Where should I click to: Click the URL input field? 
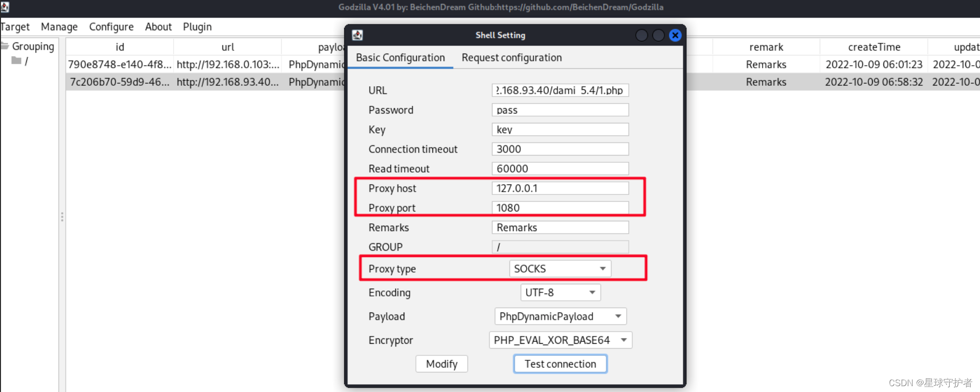point(560,90)
